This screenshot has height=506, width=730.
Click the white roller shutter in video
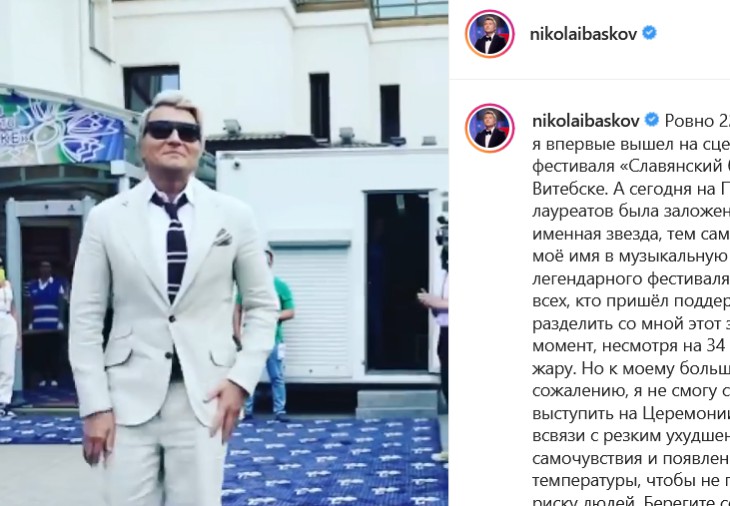point(312,310)
